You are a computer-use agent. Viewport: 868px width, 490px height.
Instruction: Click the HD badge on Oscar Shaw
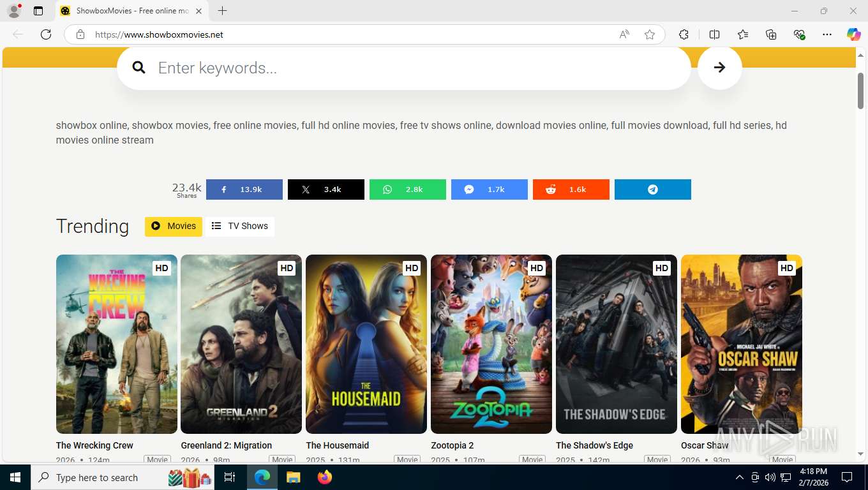pos(787,268)
